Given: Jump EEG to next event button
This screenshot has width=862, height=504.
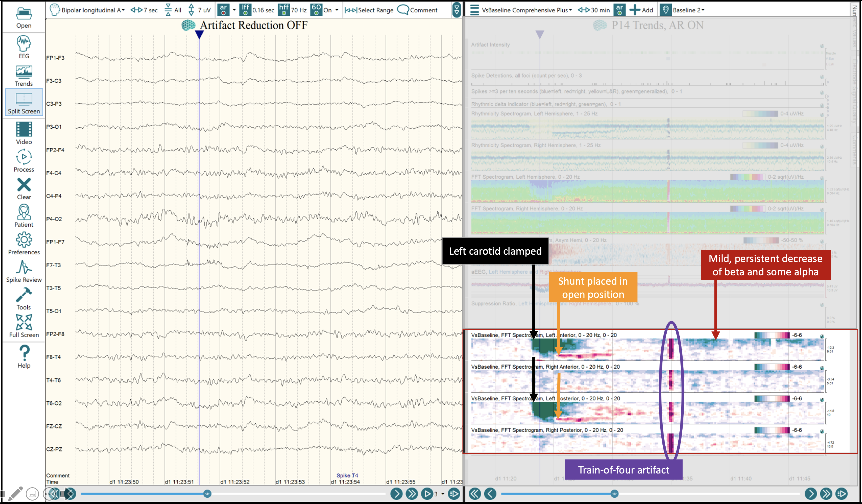Looking at the screenshot, I should (454, 494).
